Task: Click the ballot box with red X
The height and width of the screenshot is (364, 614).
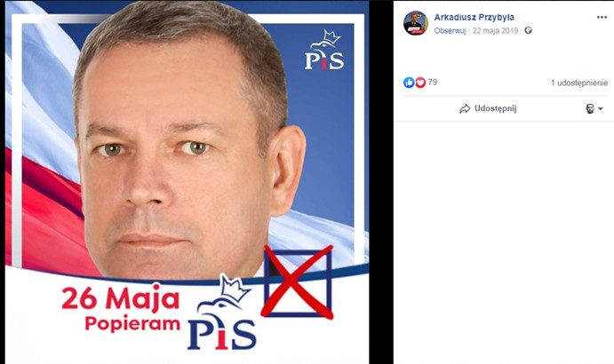Action: 297,281
